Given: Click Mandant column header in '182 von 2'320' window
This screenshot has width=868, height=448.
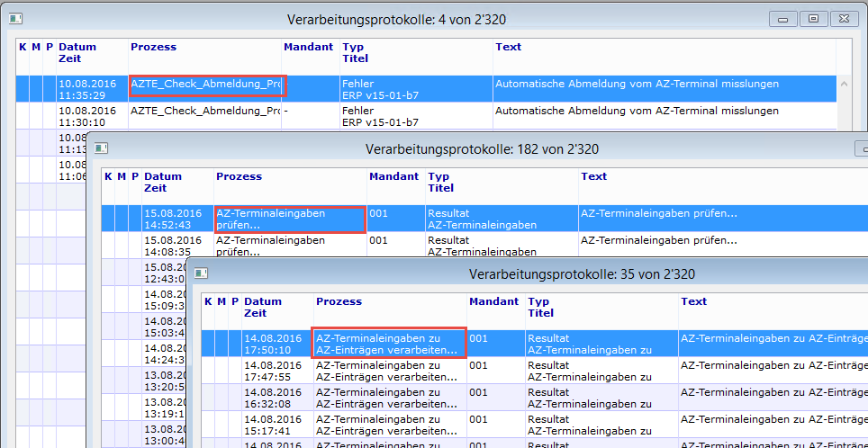Looking at the screenshot, I should coord(393,176).
